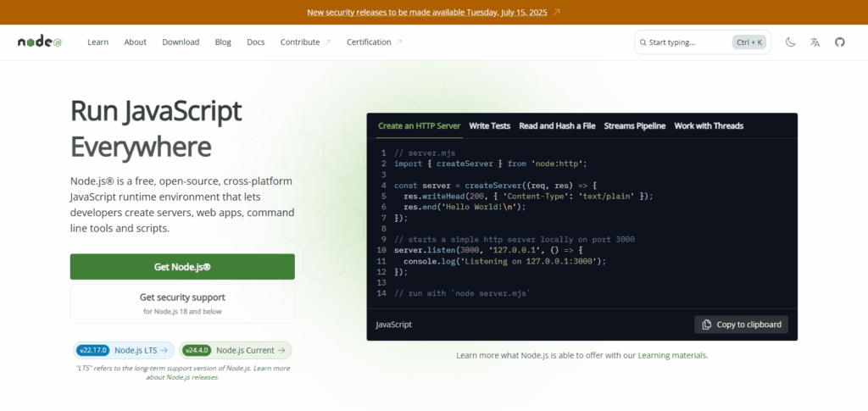This screenshot has width=868, height=411.
Task: Toggle dark mode with the moon icon
Action: [x=791, y=42]
